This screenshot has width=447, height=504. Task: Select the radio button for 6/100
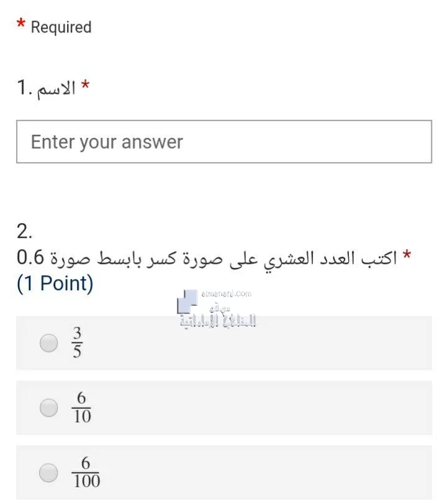pos(48,472)
